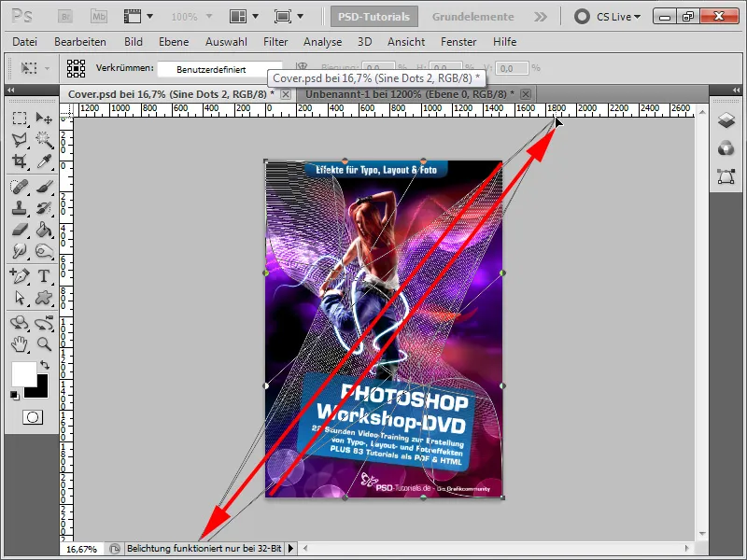Choose the Brush tool
Viewport: 747px width, 560px height.
tap(44, 187)
